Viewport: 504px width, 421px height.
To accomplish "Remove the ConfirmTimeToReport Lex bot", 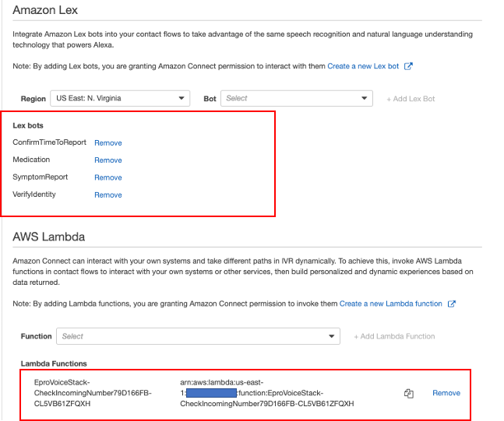I will point(108,143).
